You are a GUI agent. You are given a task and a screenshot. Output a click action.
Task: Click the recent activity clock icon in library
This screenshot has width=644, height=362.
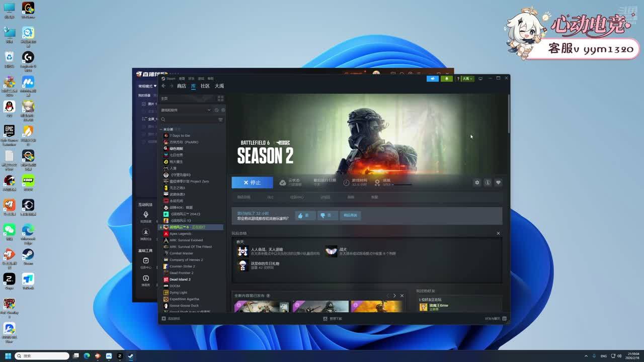[216, 110]
